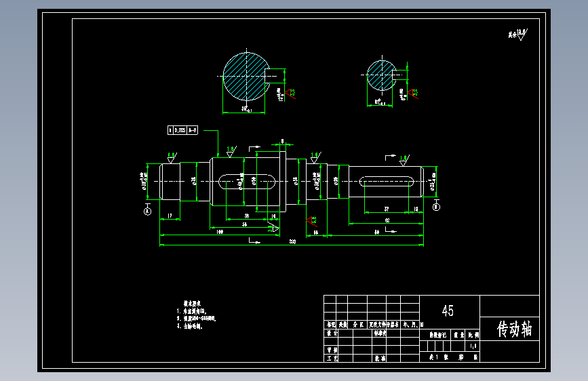Click the material number 45 in the title block
This screenshot has width=588, height=381.
coord(448,310)
